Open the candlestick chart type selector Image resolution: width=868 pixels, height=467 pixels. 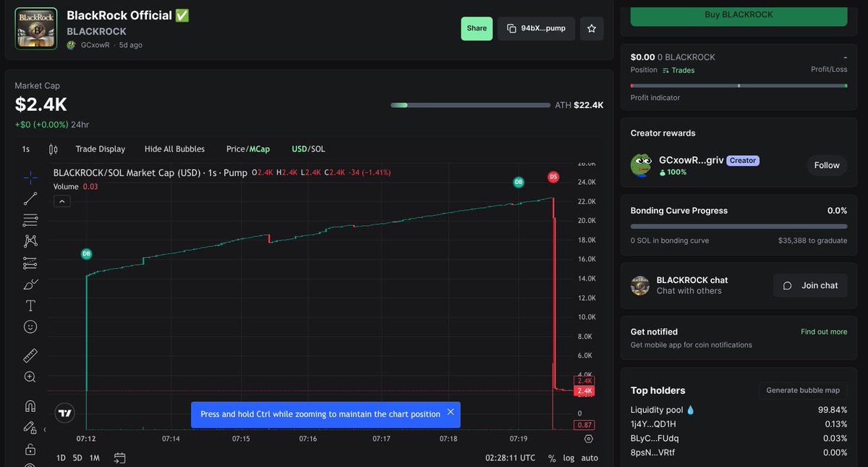[x=53, y=149]
